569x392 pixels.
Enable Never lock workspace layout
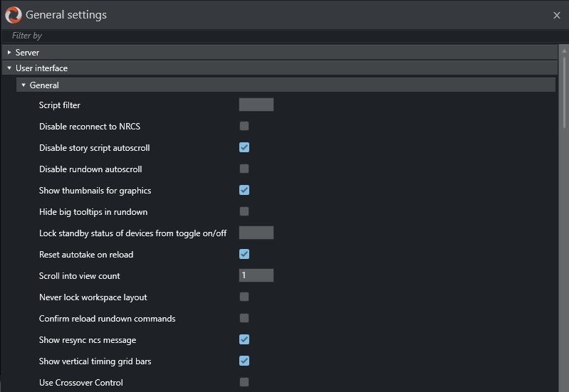click(244, 297)
